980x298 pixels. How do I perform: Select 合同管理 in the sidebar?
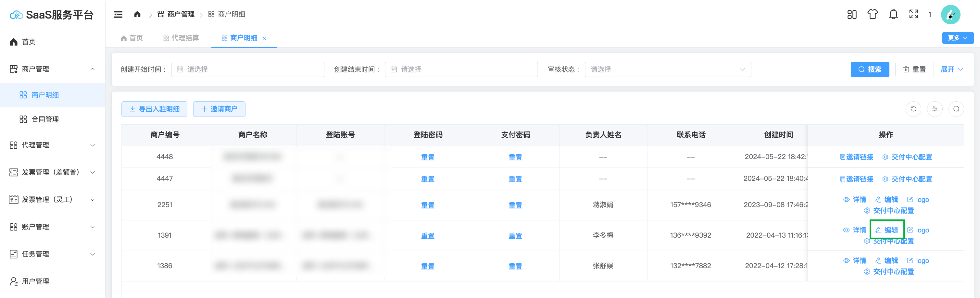(x=45, y=119)
